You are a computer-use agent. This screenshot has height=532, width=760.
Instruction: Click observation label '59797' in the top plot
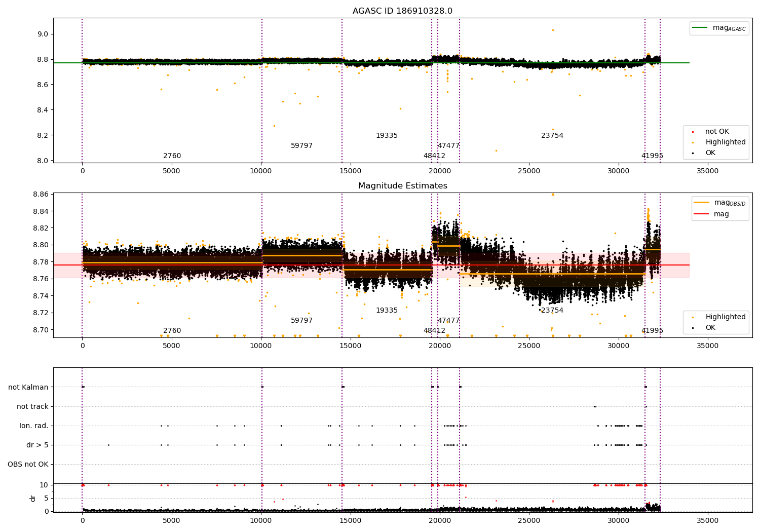(301, 146)
